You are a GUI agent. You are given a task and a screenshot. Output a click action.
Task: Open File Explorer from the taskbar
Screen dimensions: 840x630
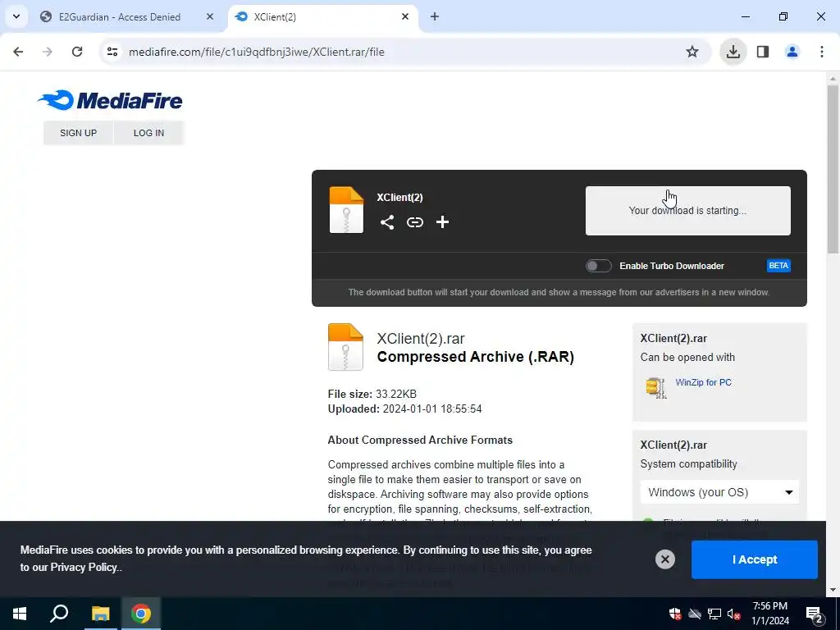click(x=100, y=614)
